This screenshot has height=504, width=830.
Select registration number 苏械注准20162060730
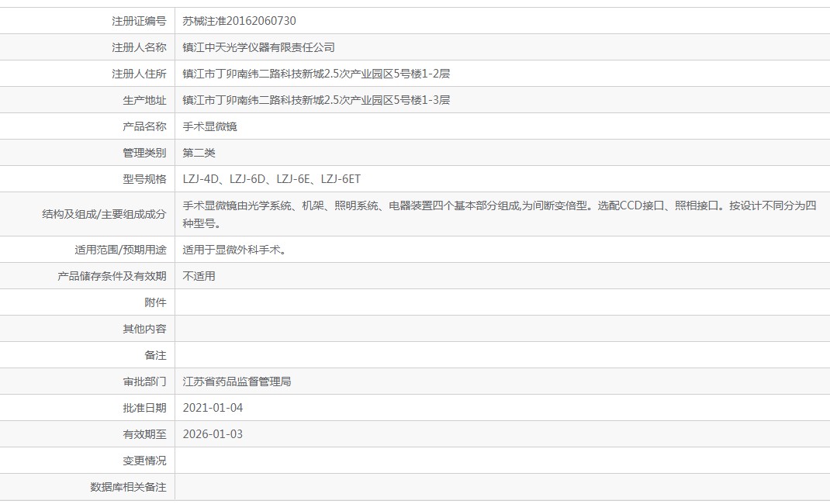tap(239, 21)
